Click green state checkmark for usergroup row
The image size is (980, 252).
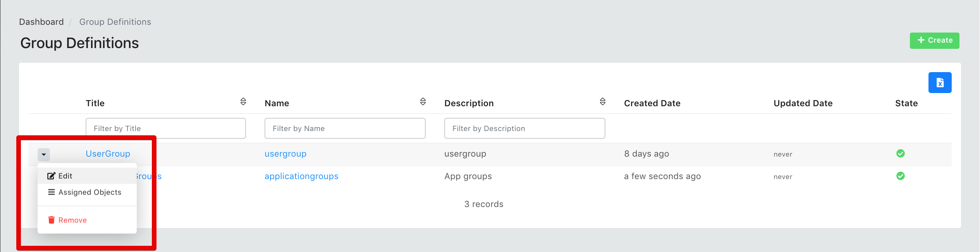[900, 154]
